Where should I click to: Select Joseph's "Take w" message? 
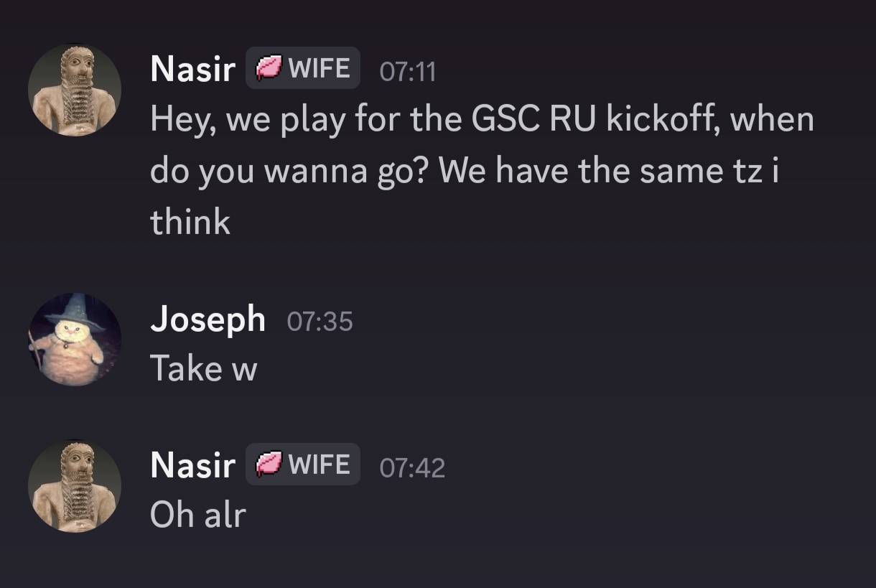pyautogui.click(x=203, y=369)
